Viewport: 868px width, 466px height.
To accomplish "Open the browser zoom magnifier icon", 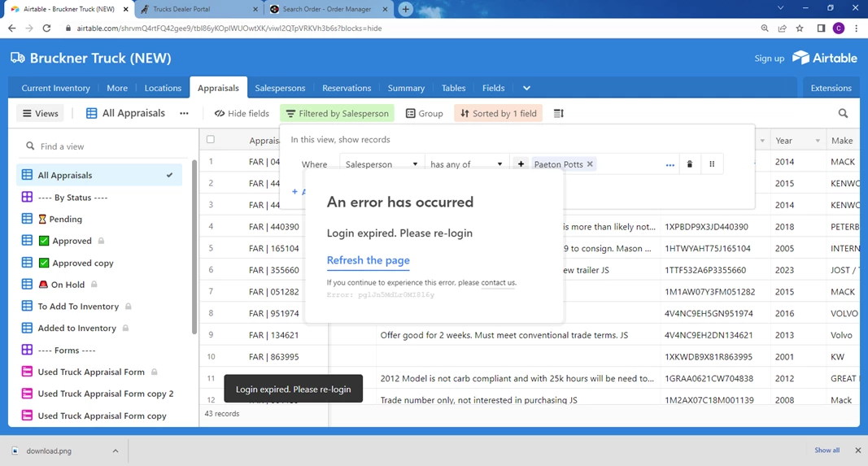I will point(765,28).
